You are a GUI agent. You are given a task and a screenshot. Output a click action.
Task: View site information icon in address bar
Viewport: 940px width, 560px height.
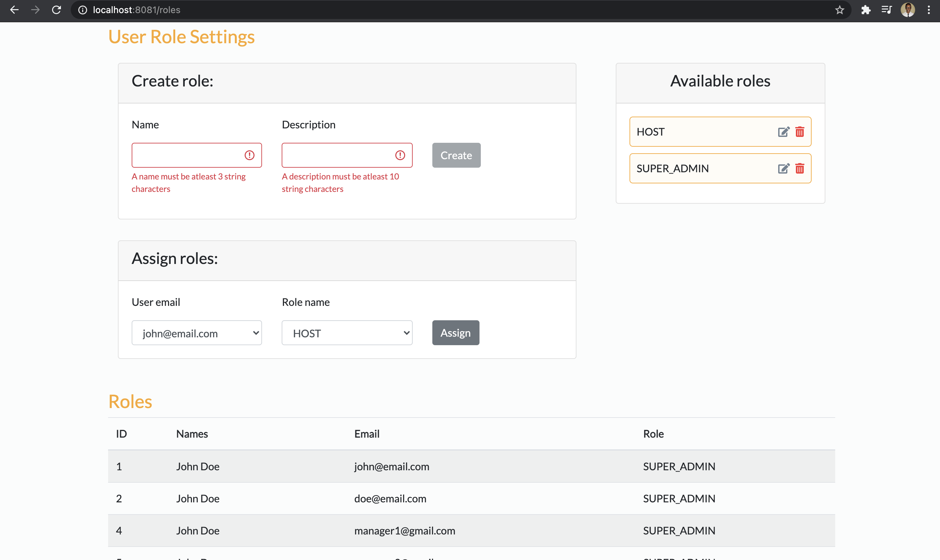(82, 10)
